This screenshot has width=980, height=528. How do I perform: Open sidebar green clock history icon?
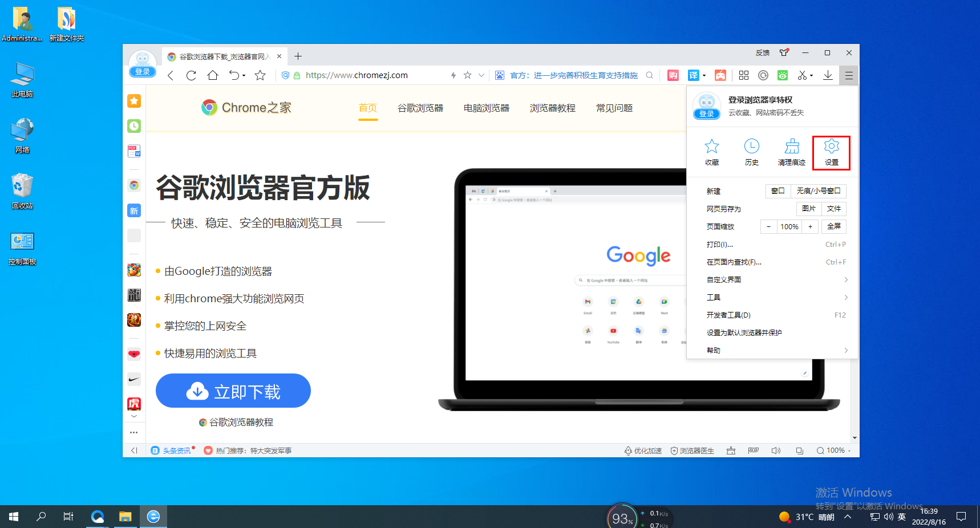134,126
